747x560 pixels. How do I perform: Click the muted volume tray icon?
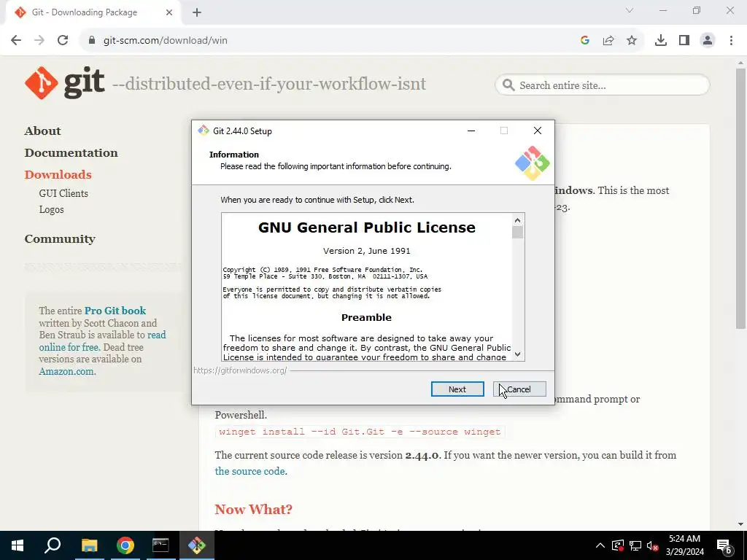653,545
